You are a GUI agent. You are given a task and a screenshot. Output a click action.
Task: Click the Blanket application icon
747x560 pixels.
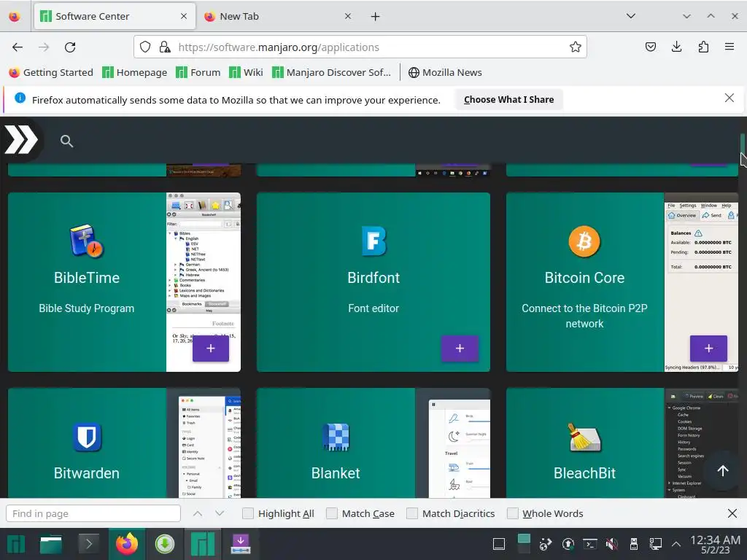pyautogui.click(x=336, y=437)
